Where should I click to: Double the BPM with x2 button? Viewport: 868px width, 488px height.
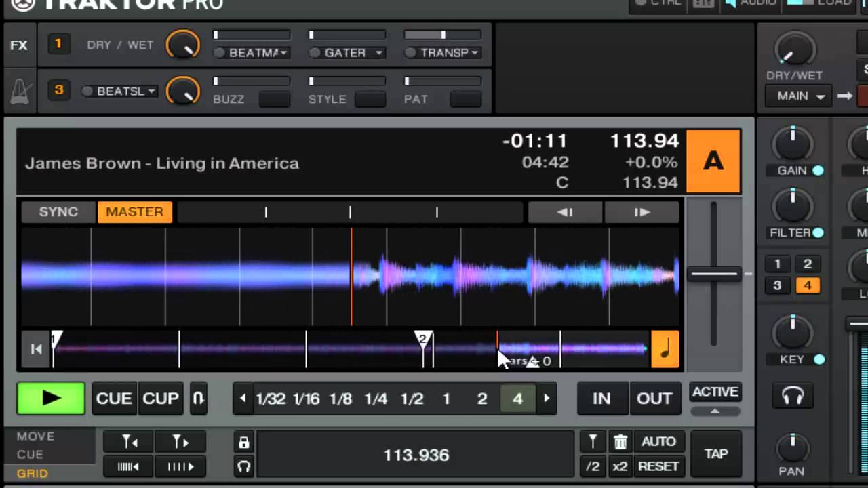pyautogui.click(x=620, y=466)
